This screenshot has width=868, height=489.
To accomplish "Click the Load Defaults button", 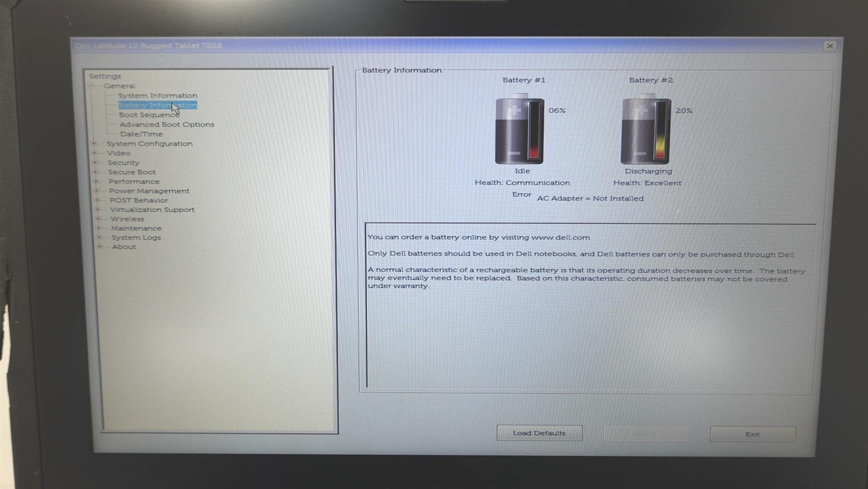I will coord(539,433).
